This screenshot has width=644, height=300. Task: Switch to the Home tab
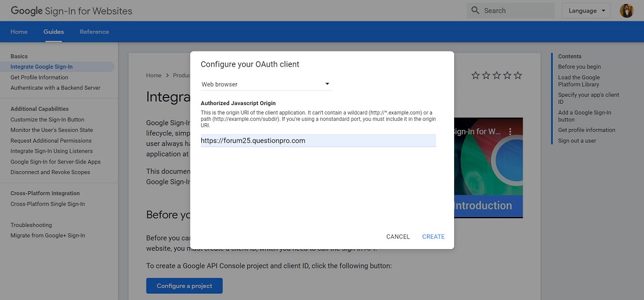[19, 32]
